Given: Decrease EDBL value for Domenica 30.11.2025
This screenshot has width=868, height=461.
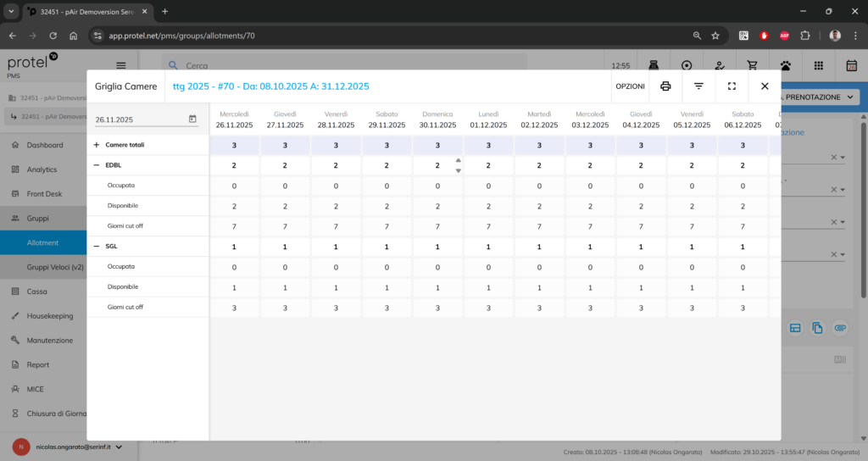Looking at the screenshot, I should (x=459, y=170).
